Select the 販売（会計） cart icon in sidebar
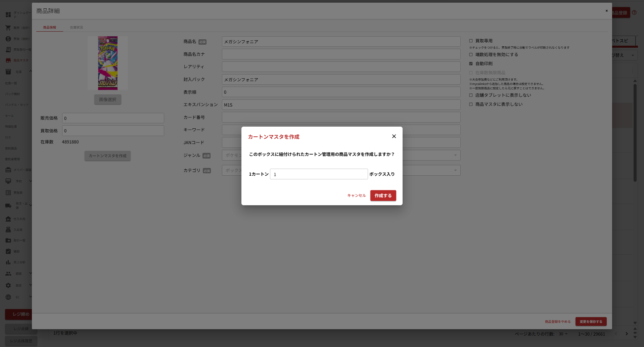Image resolution: width=644 pixels, height=347 pixels. (x=8, y=28)
